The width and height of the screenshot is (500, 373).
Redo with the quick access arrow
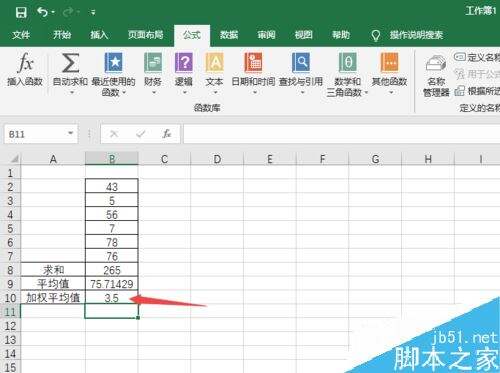[68, 13]
